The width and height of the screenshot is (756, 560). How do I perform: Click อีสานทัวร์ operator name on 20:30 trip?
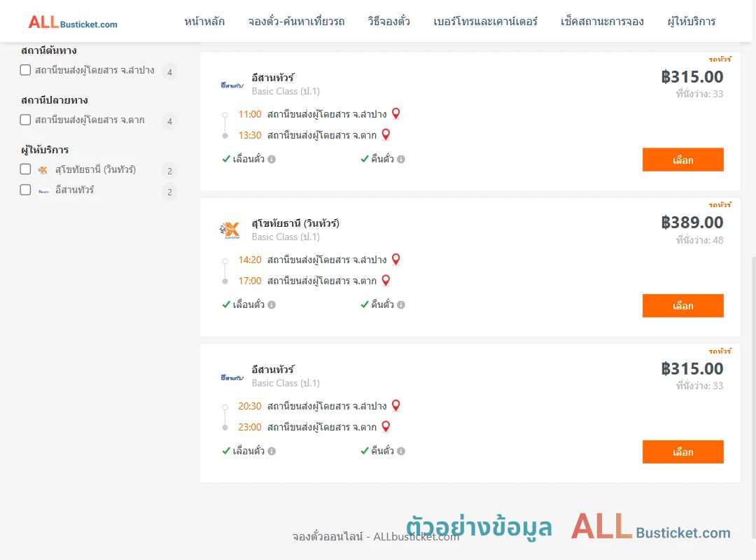pos(273,370)
